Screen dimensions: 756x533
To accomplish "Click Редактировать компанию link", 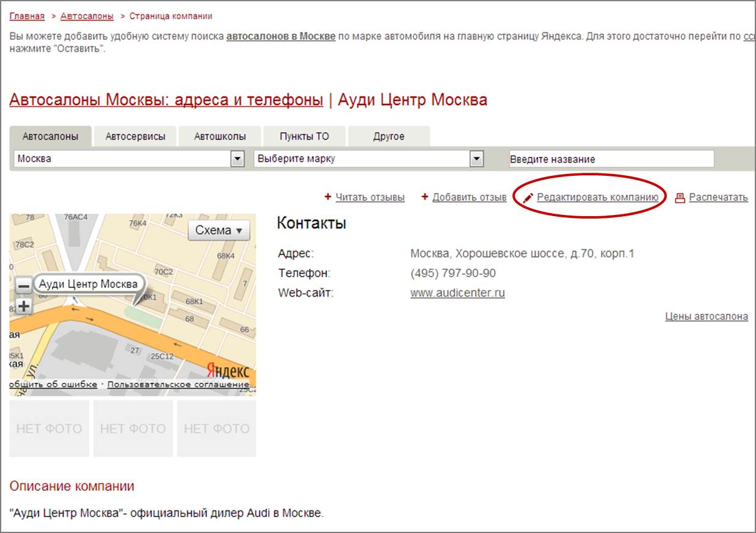I will coord(598,197).
